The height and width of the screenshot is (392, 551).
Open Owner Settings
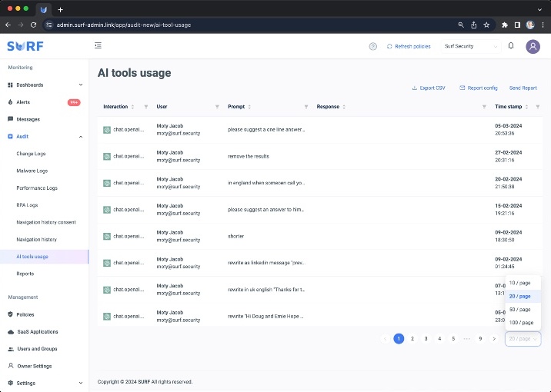35,366
